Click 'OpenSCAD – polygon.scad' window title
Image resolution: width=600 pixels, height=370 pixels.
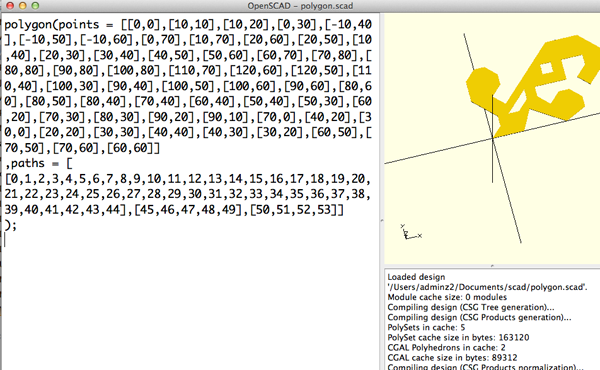point(300,6)
